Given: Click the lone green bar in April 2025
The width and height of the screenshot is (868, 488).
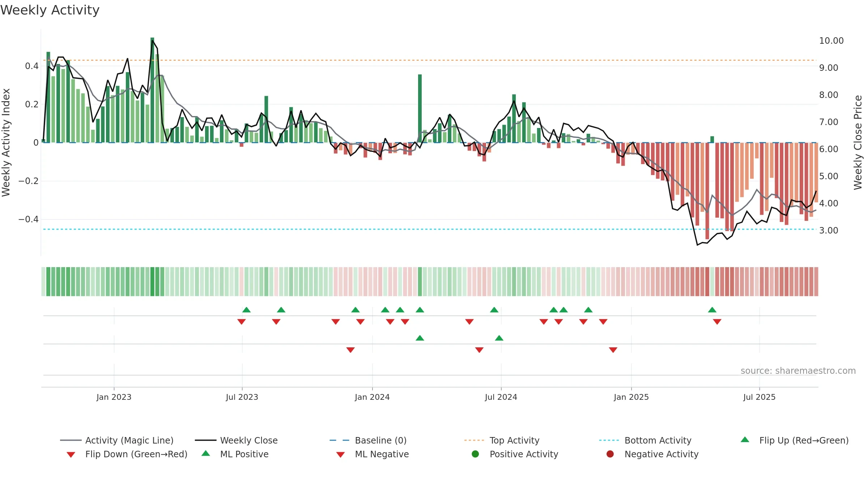Looking at the screenshot, I should pyautogui.click(x=712, y=139).
